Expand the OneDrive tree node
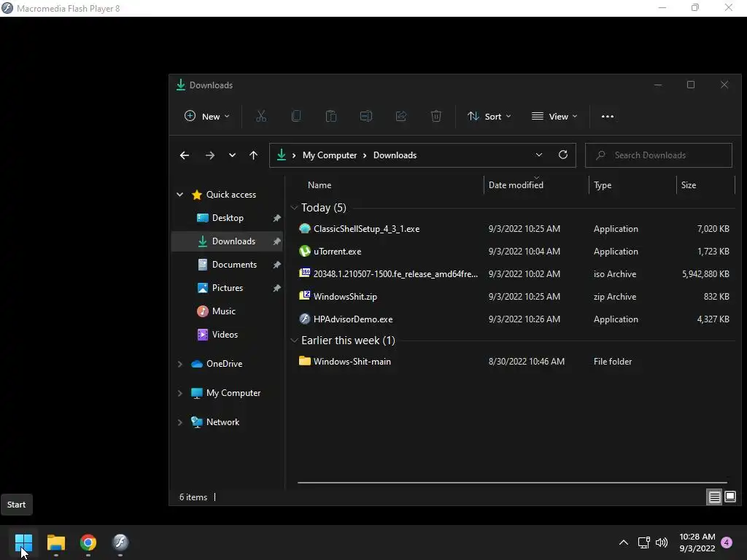 pos(180,364)
